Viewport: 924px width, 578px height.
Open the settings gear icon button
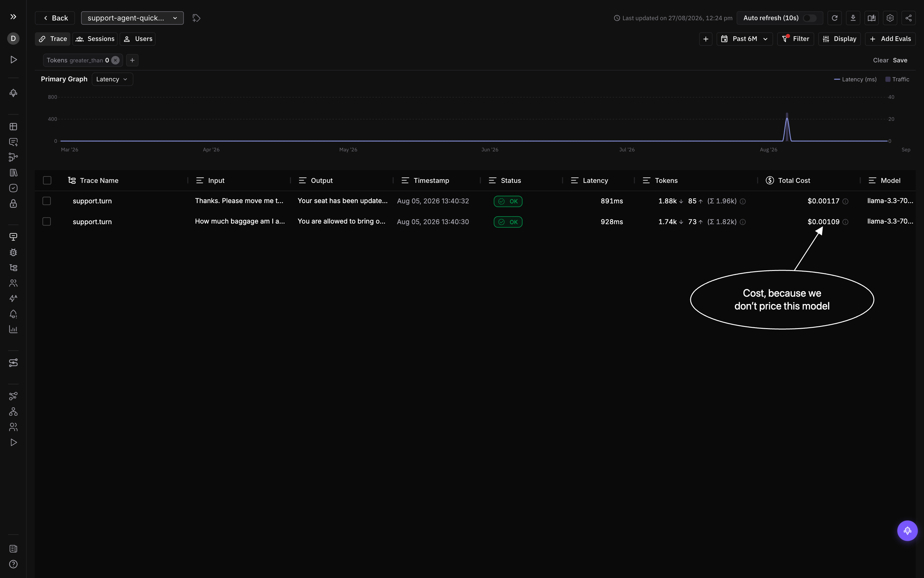point(890,18)
